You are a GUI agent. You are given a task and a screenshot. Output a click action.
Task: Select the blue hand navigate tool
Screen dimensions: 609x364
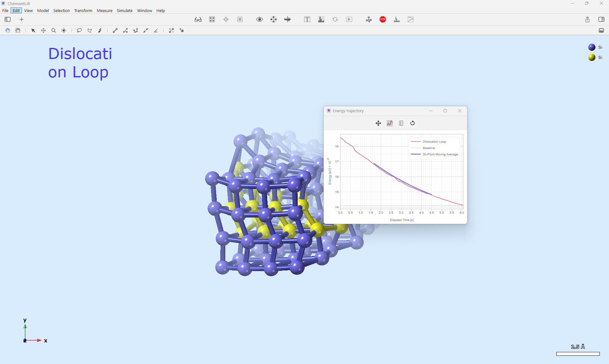point(8,30)
